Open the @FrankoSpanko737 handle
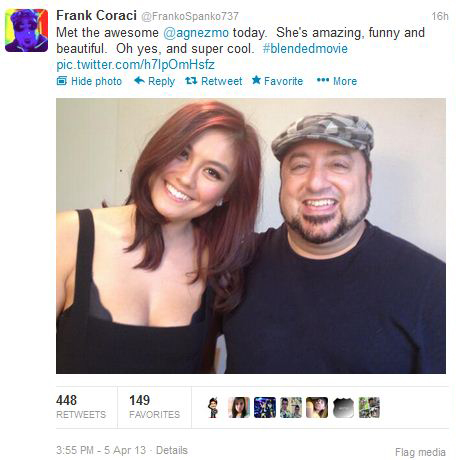The height and width of the screenshot is (460, 456). (190, 16)
